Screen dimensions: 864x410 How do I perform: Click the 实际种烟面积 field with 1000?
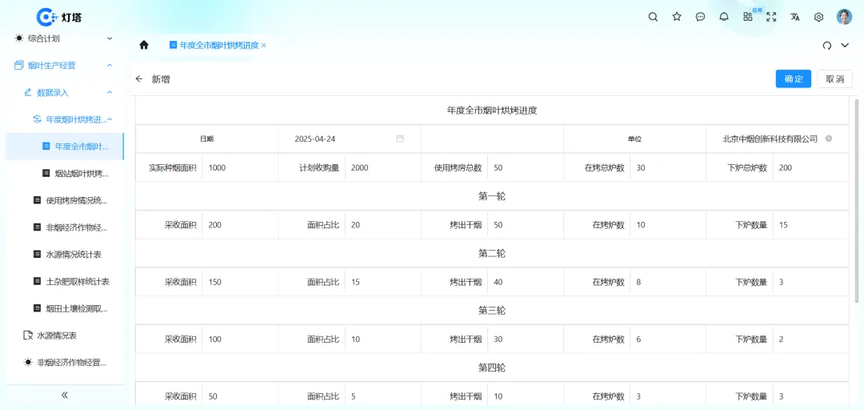point(240,168)
